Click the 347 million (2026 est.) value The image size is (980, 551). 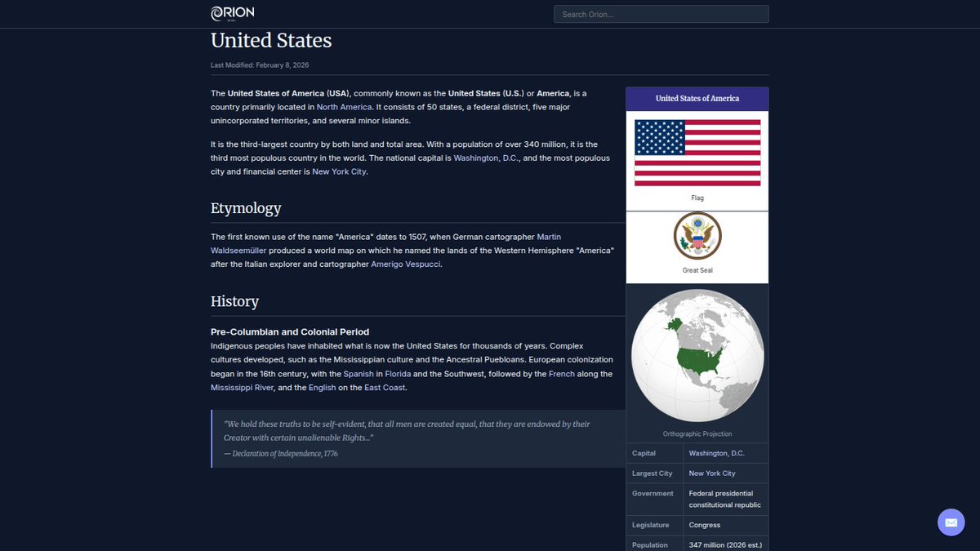pos(725,545)
